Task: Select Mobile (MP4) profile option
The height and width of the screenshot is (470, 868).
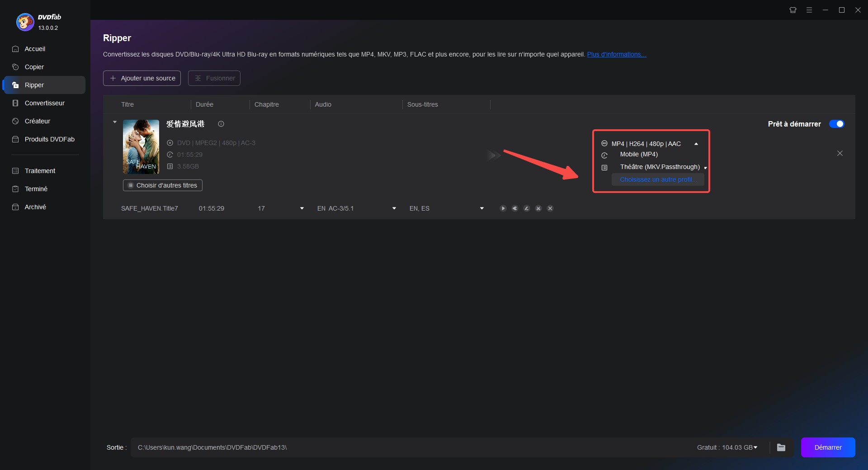Action: (x=639, y=154)
